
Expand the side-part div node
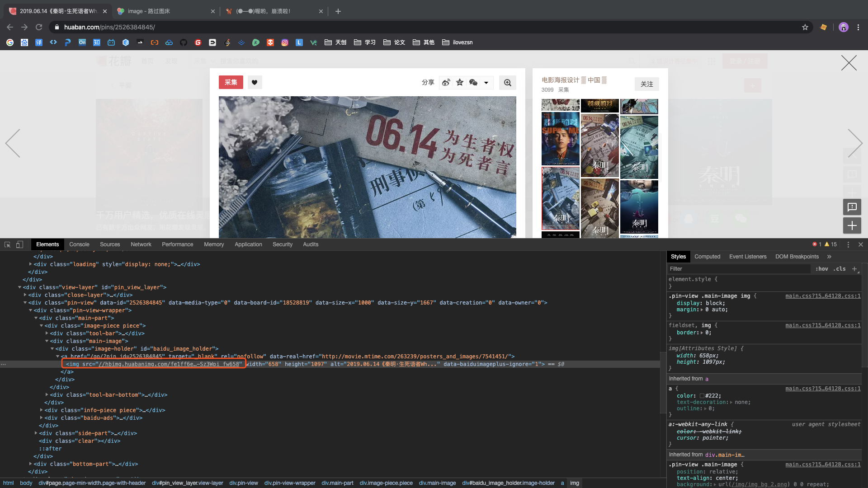click(x=36, y=433)
